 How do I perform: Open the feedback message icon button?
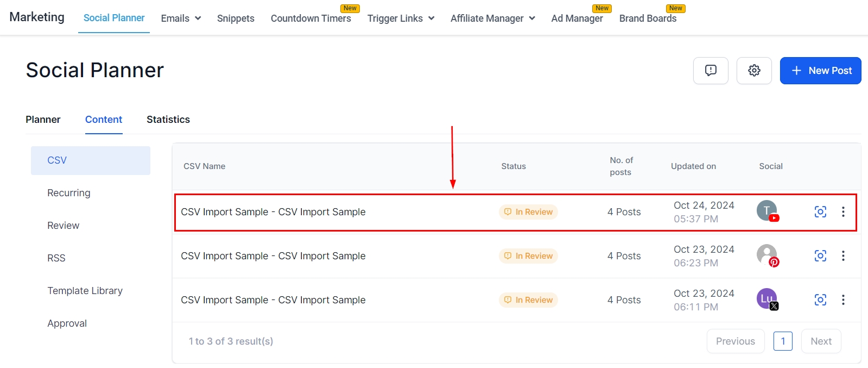click(x=711, y=71)
